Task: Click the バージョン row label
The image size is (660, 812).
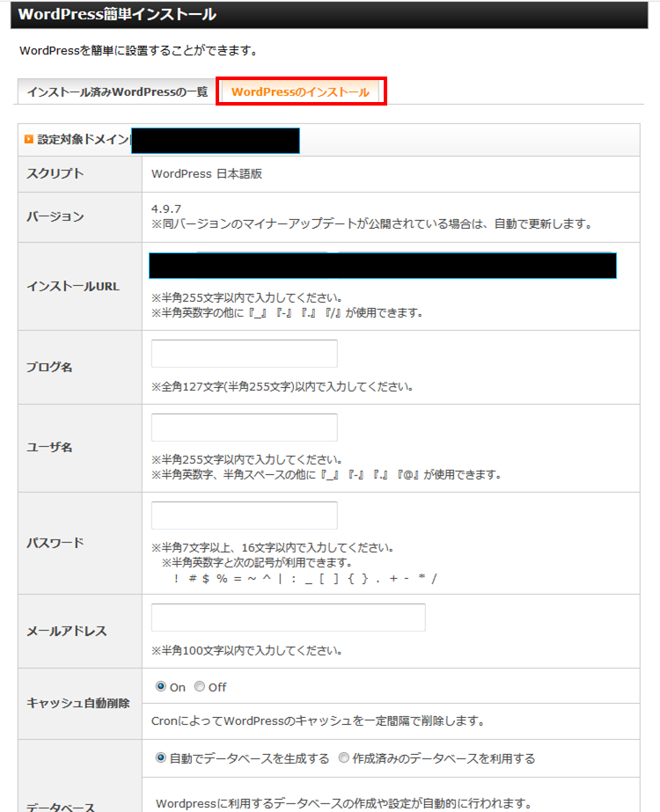Action: coord(55,216)
